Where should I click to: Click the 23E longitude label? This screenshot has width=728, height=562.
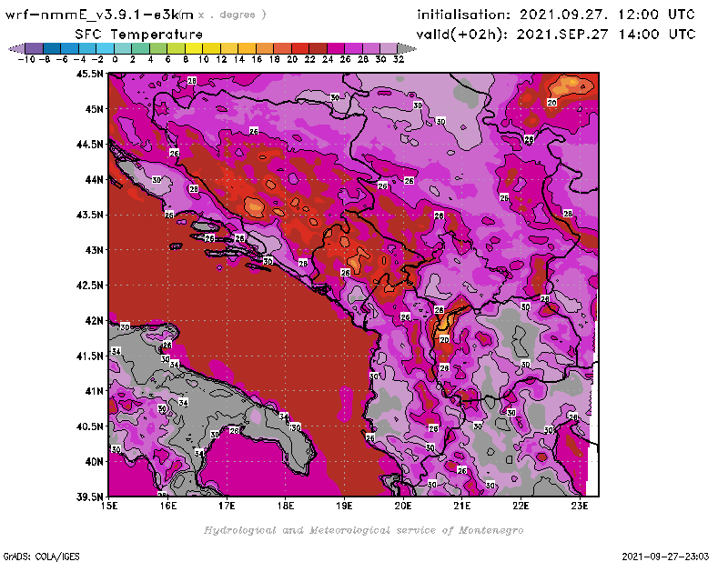580,506
